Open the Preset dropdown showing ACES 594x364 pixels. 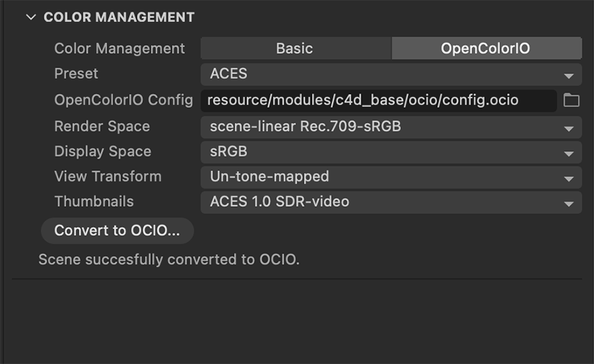coord(391,74)
